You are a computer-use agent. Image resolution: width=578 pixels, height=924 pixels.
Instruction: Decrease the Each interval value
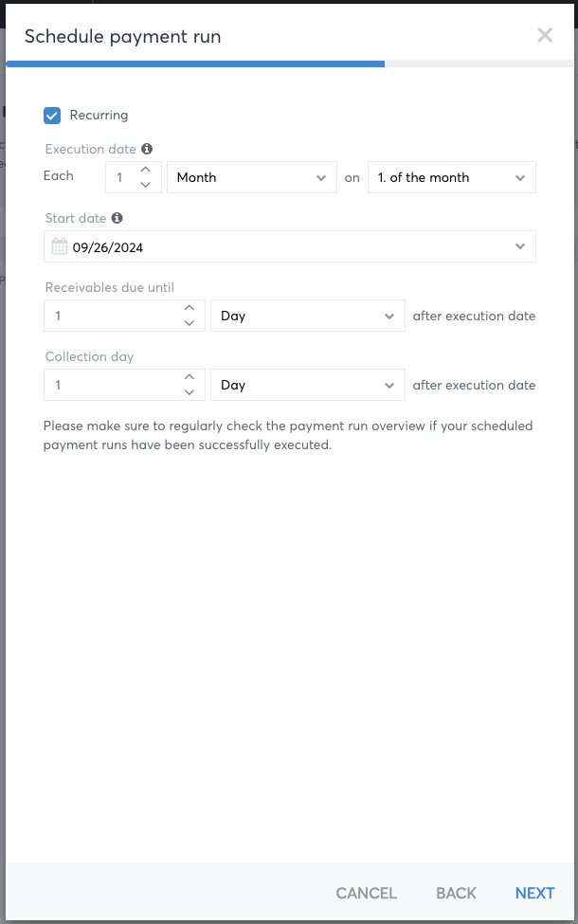coord(146,185)
